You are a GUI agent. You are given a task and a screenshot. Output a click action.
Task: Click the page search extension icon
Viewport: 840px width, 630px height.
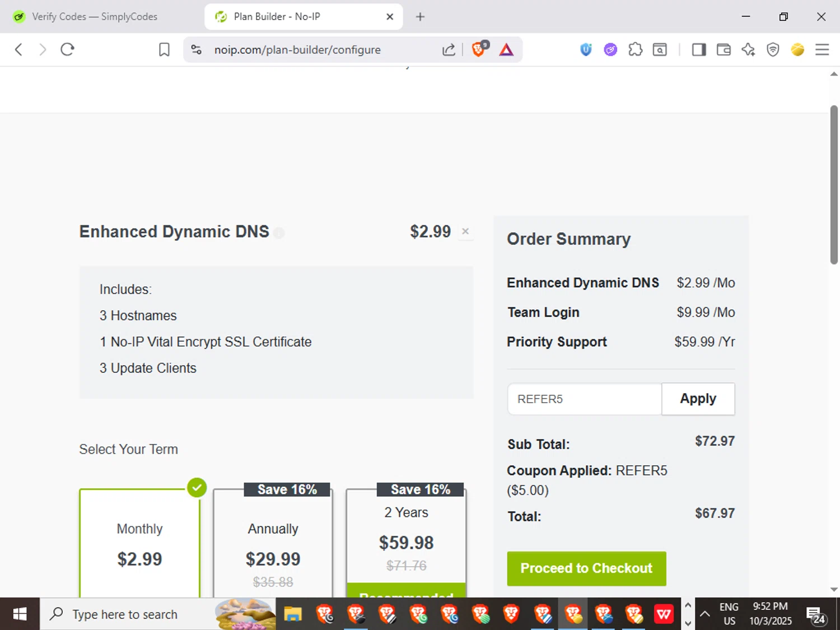[660, 50]
